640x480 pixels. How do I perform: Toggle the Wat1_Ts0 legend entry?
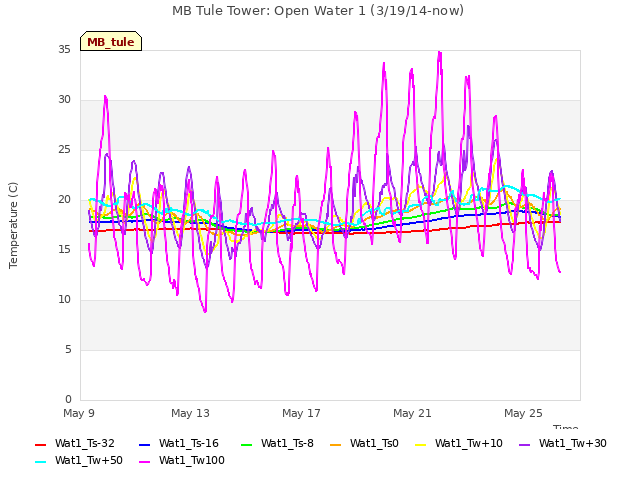(x=364, y=443)
